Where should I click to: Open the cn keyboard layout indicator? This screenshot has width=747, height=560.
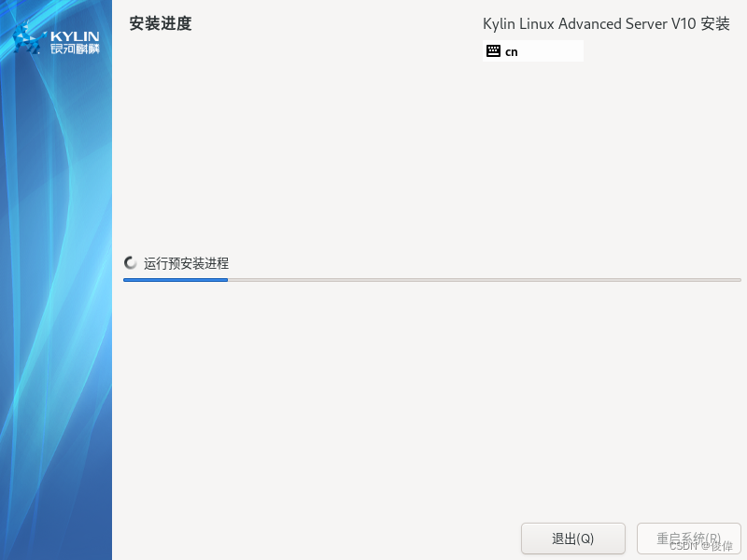pyautogui.click(x=532, y=51)
